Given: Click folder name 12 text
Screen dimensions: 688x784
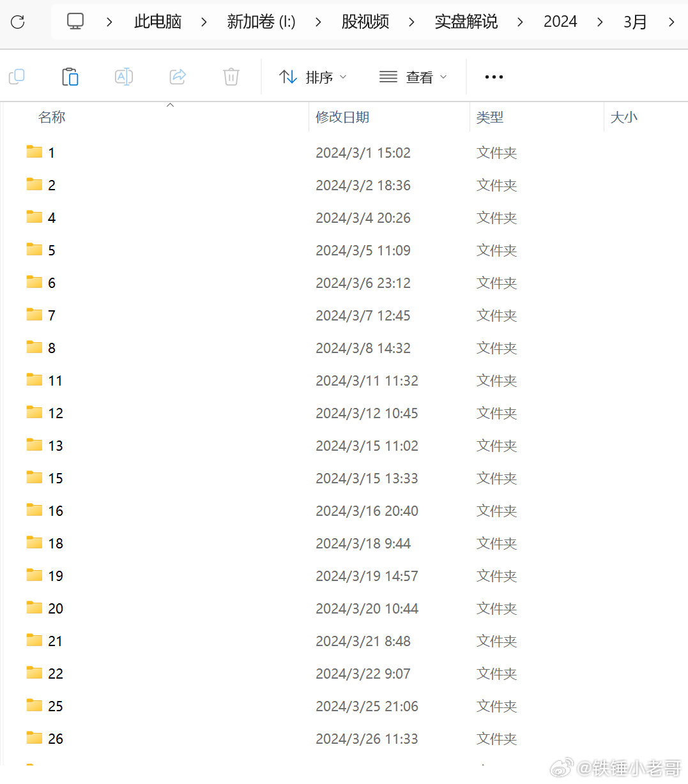Looking at the screenshot, I should [56, 413].
